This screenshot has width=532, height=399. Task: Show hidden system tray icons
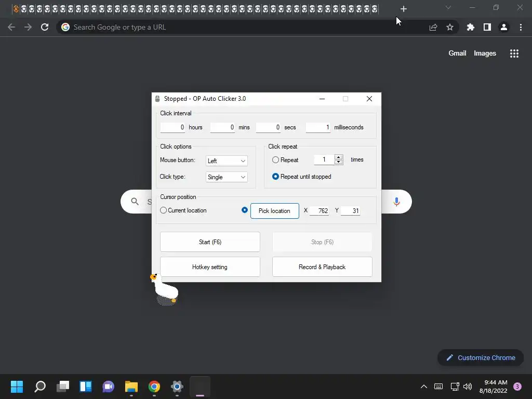click(x=424, y=387)
